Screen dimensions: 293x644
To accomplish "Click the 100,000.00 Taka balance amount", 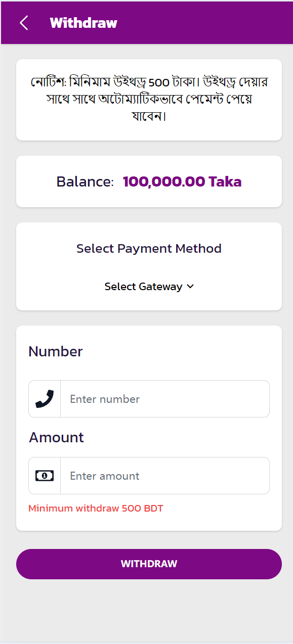I will tap(182, 181).
